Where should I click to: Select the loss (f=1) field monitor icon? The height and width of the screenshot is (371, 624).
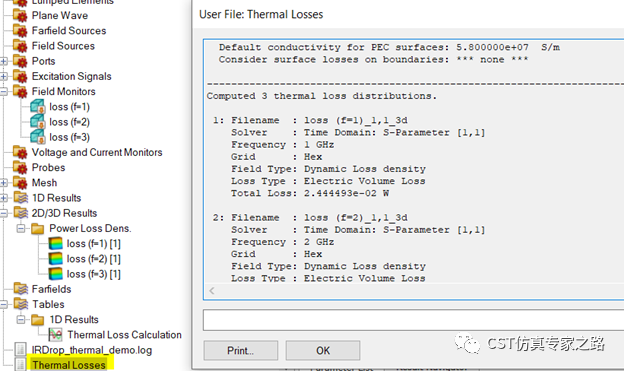(38, 107)
